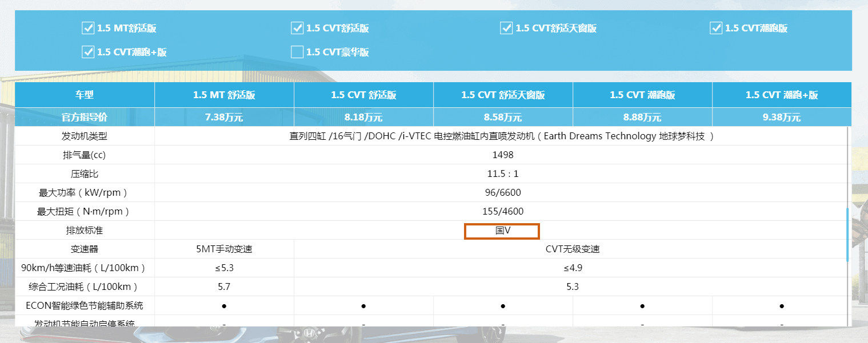
Task: Click ECON row dot under 1.5 MT 舒适版
Action: coord(224,306)
